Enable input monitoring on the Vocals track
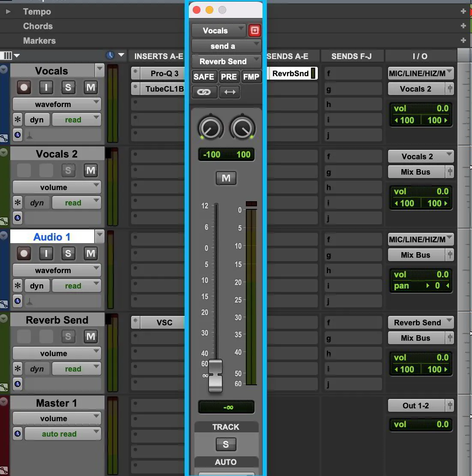 tap(46, 87)
